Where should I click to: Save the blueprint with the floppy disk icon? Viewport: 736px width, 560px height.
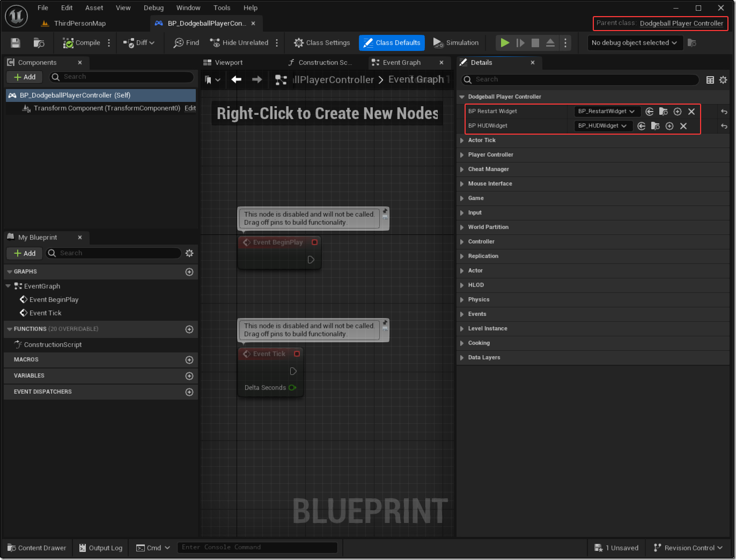click(16, 43)
